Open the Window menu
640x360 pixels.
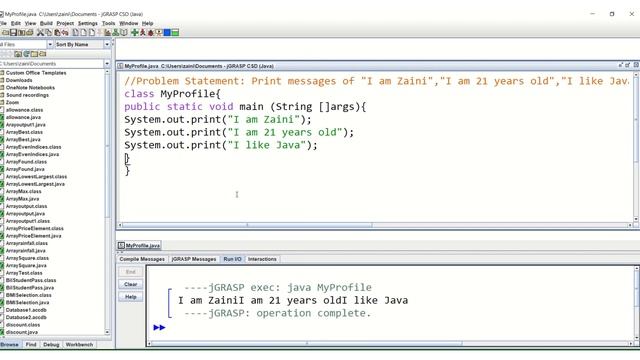(129, 23)
